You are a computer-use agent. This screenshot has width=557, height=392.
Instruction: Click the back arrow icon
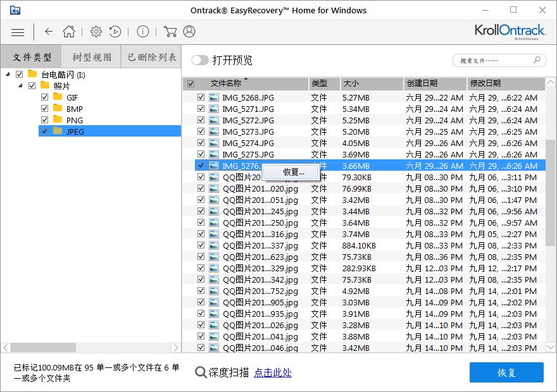tap(48, 32)
